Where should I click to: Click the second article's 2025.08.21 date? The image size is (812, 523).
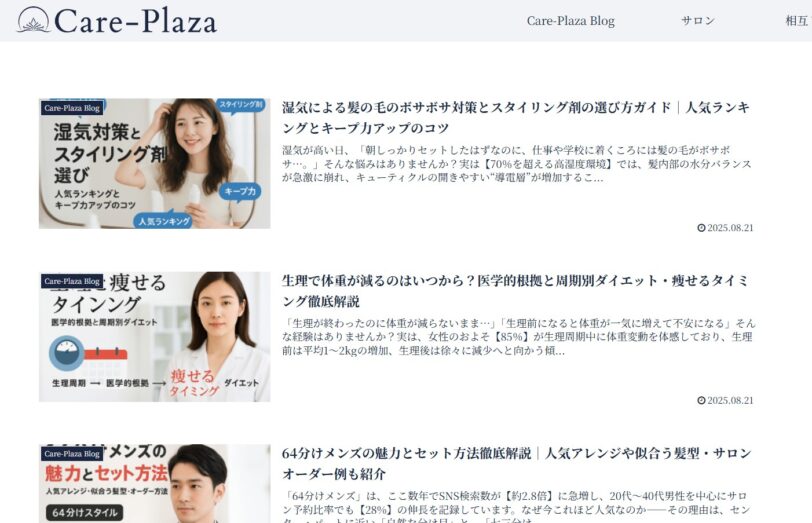pos(730,400)
